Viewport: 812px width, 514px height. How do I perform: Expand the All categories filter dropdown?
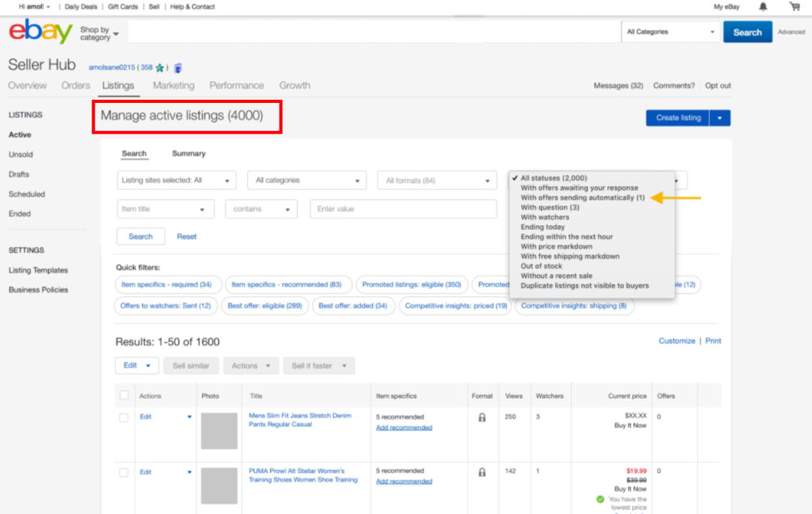click(307, 180)
